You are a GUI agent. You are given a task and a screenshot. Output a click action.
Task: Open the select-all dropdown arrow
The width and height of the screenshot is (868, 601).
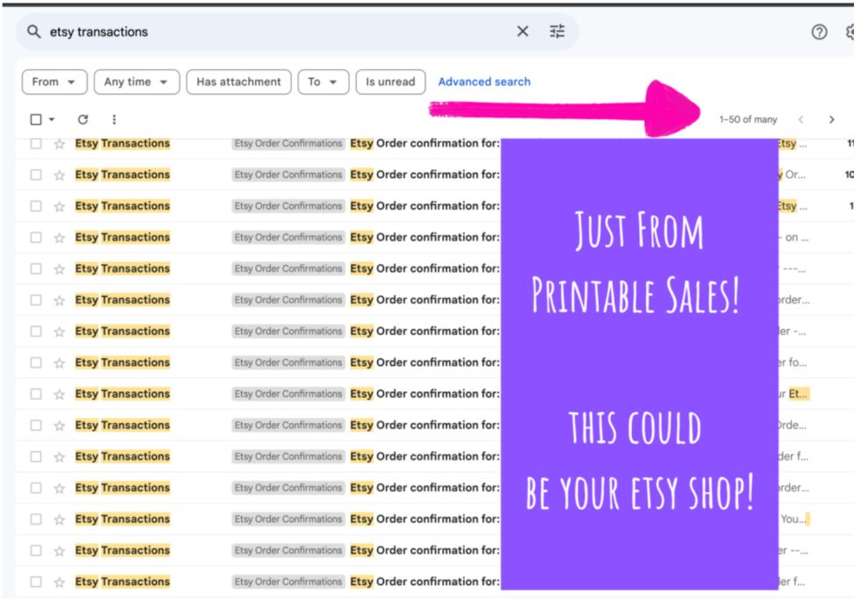(52, 119)
